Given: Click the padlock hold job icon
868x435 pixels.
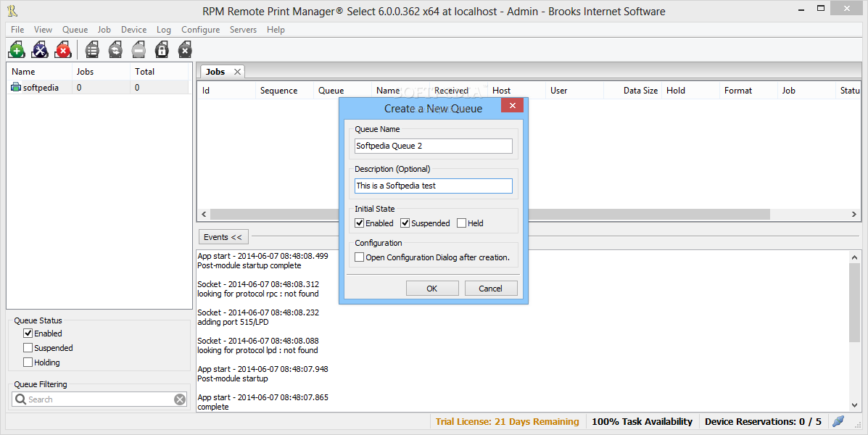Looking at the screenshot, I should (x=162, y=50).
